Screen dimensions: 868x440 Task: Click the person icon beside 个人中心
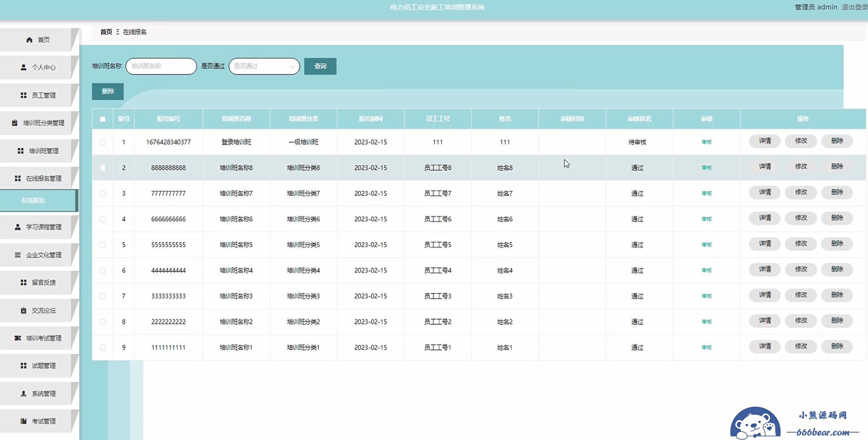coord(24,67)
